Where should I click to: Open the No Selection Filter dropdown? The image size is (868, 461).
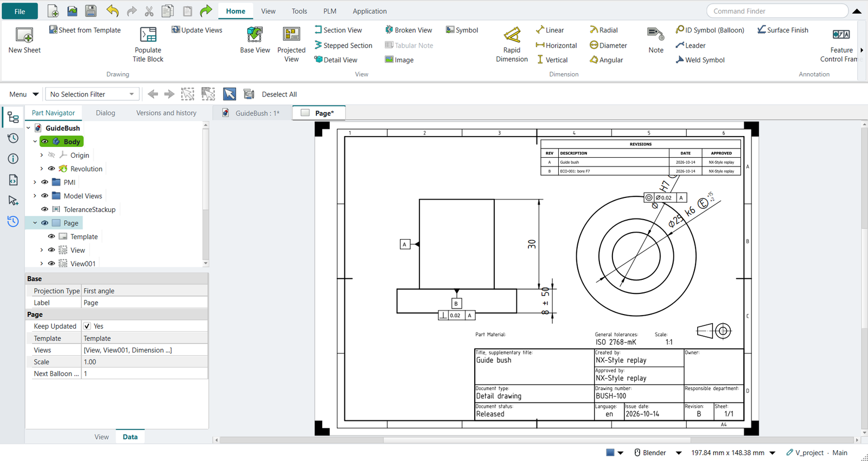coord(92,94)
